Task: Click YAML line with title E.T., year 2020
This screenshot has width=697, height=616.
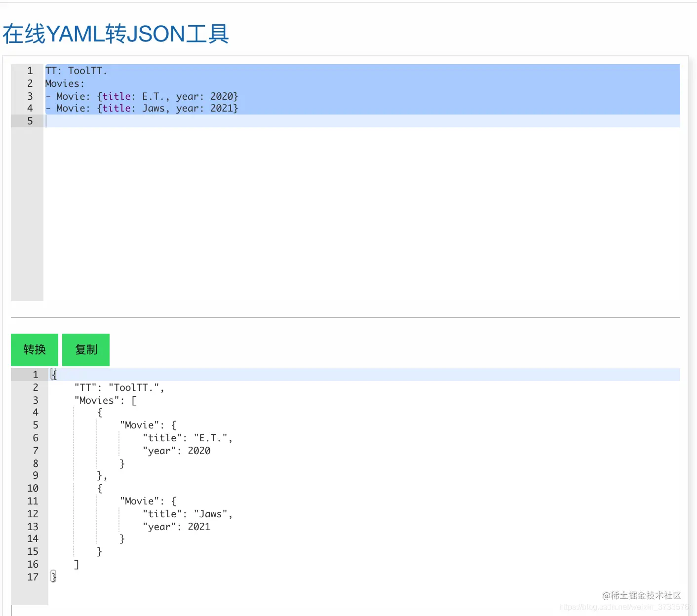Action: (142, 96)
